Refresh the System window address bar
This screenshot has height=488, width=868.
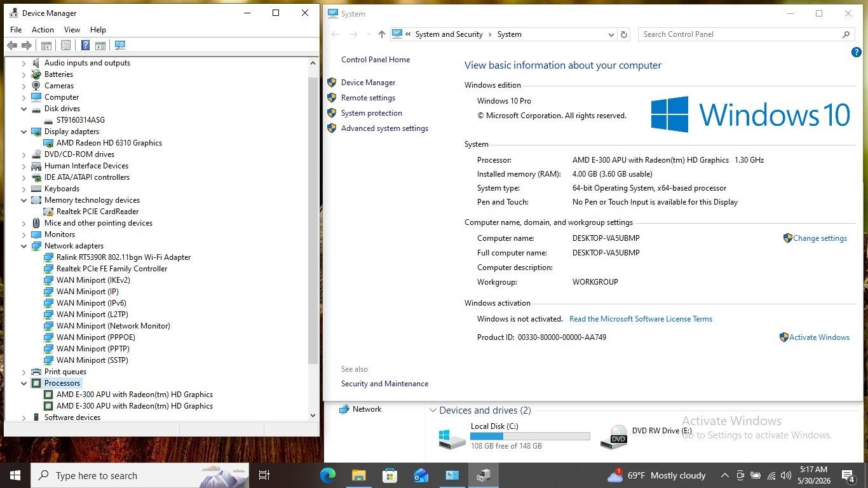pos(624,34)
